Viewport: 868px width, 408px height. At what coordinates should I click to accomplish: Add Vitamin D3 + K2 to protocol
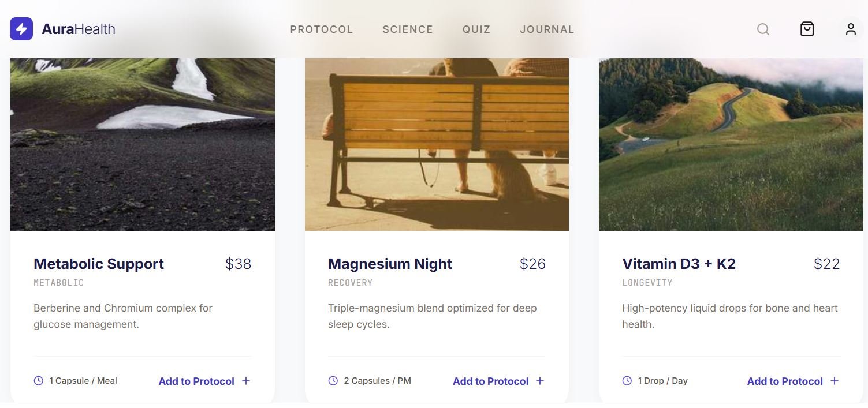785,381
